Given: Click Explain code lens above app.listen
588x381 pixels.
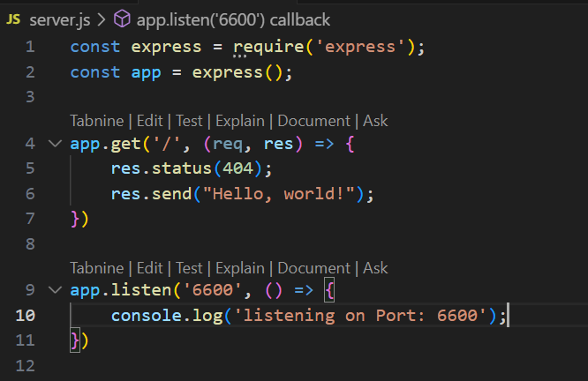Looking at the screenshot, I should click(240, 269).
